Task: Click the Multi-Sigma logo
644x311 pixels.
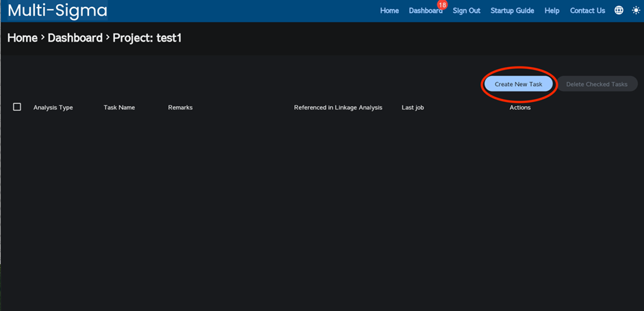Action: pyautogui.click(x=57, y=11)
